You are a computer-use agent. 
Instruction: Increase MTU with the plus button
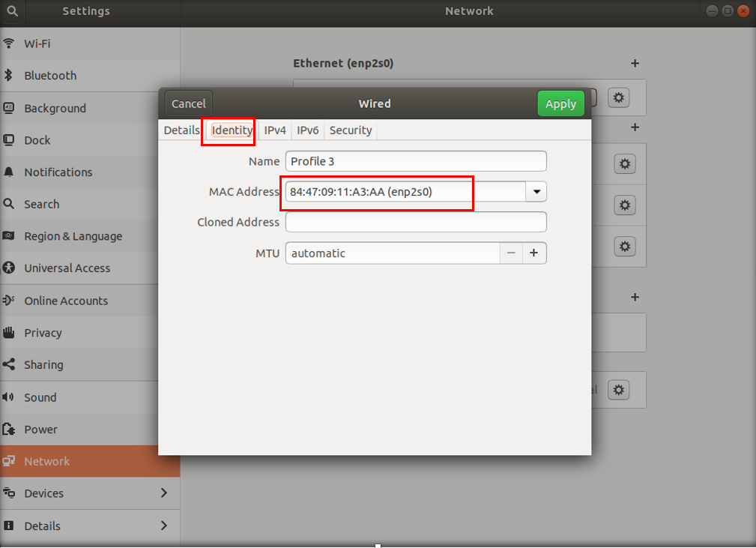click(533, 253)
